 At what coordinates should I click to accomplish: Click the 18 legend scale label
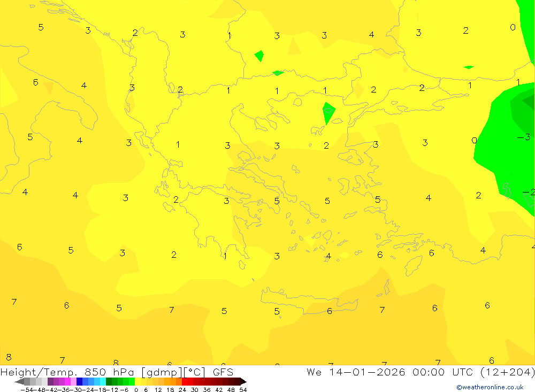pos(170,390)
